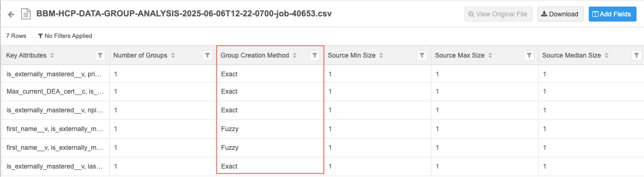Open the No Filters Applied indicator
Viewport: 644px width, 177px height.
(x=65, y=36)
